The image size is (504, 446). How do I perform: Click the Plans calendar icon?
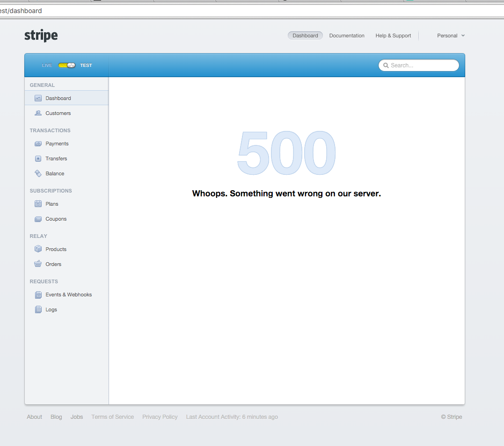pos(38,204)
